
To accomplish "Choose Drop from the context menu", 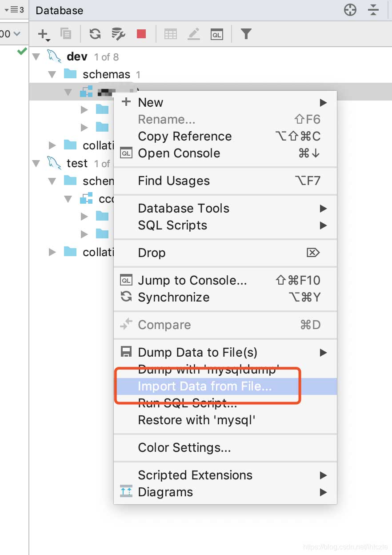I will [152, 253].
